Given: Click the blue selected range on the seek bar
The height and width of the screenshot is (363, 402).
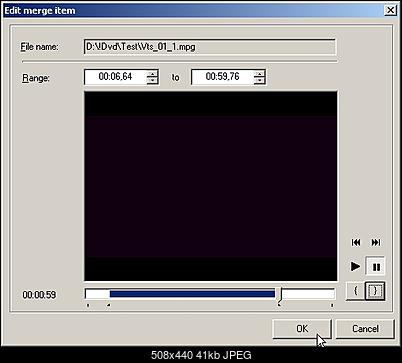Looking at the screenshot, I should tap(192, 294).
